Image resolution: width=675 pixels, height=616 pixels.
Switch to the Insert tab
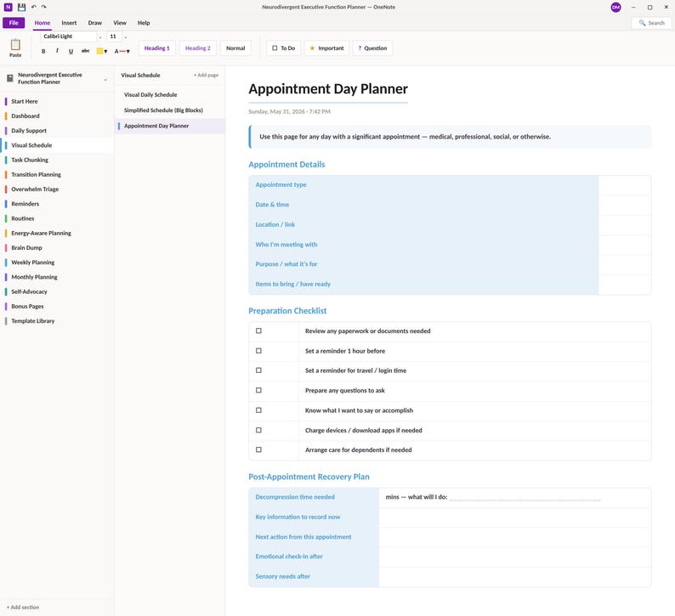point(69,23)
